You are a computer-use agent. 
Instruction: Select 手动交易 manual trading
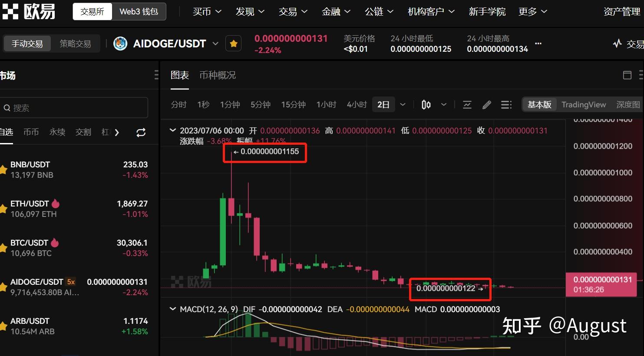pyautogui.click(x=27, y=43)
